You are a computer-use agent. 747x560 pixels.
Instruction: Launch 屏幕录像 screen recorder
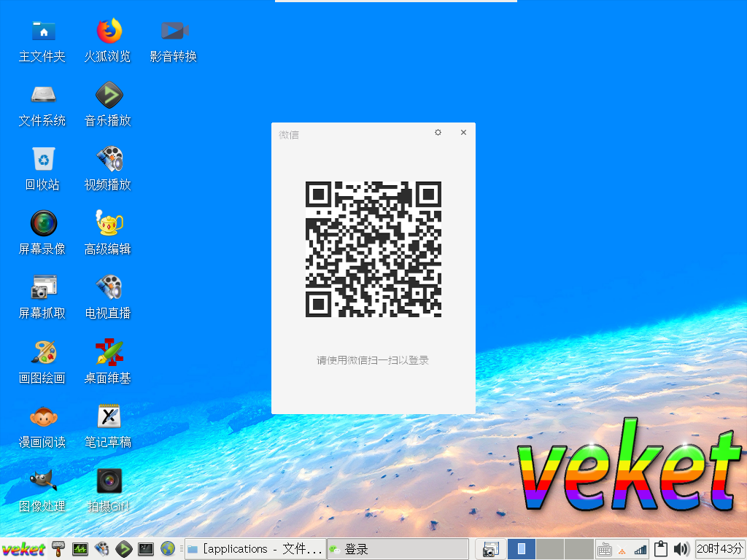[43, 223]
